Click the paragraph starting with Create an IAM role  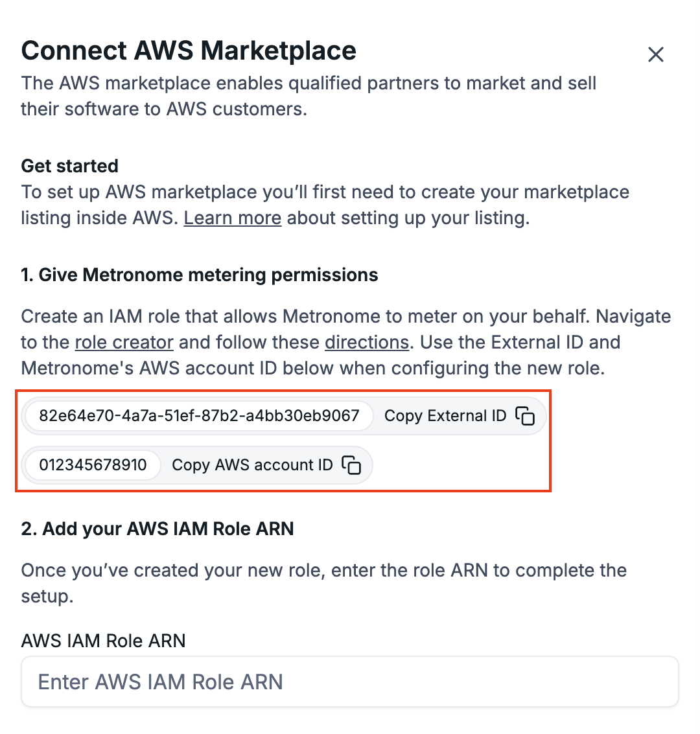pos(345,342)
